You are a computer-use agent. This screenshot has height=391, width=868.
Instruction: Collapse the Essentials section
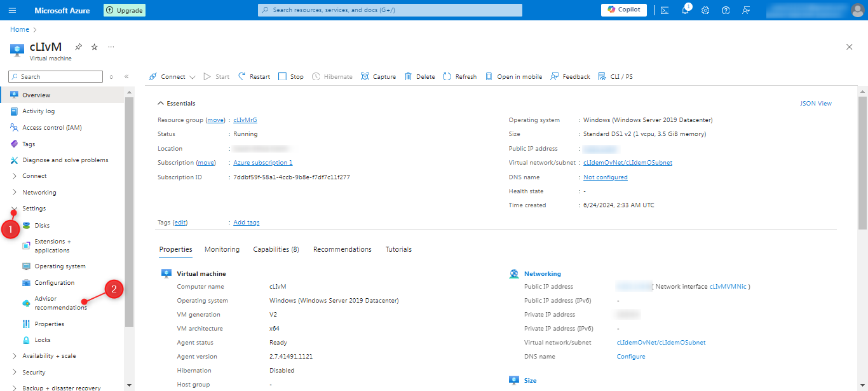(177, 104)
